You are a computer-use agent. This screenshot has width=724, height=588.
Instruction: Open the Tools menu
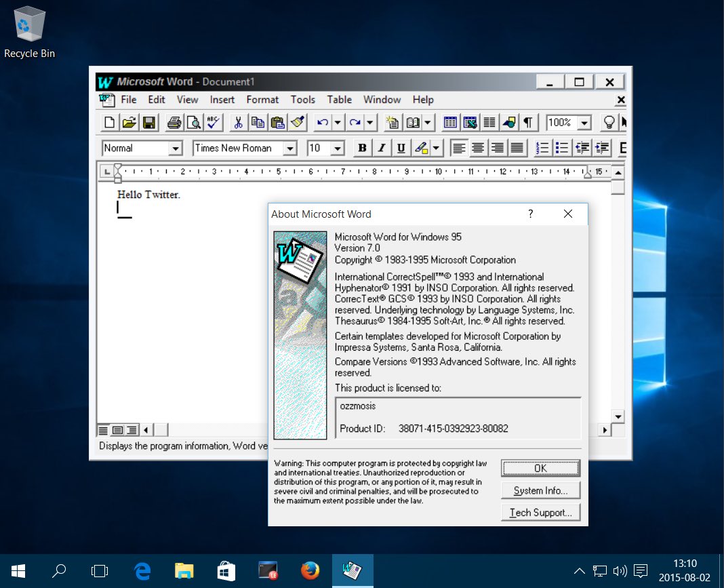tap(303, 100)
